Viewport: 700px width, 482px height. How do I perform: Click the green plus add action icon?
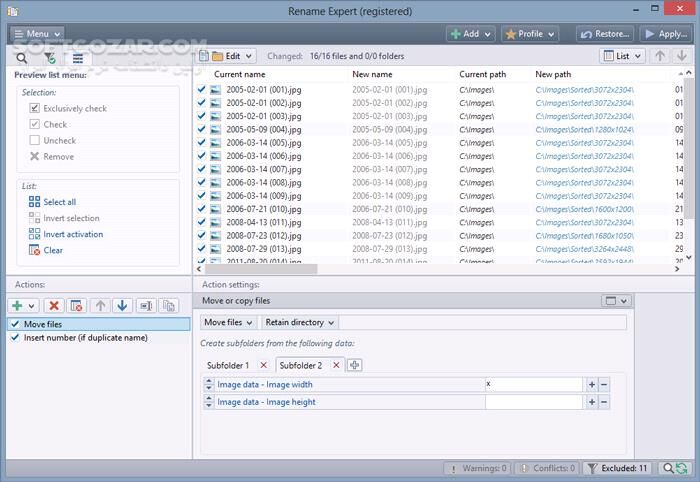[x=17, y=306]
